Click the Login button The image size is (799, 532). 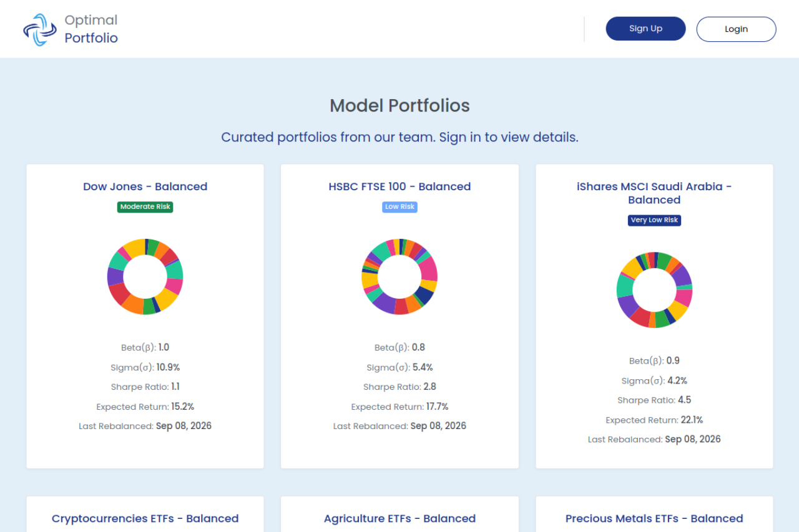(736, 29)
